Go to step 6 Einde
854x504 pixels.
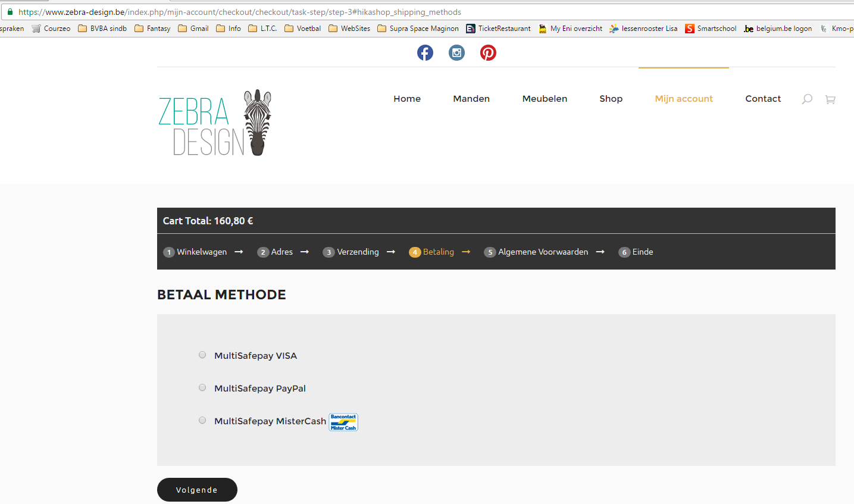(x=636, y=252)
